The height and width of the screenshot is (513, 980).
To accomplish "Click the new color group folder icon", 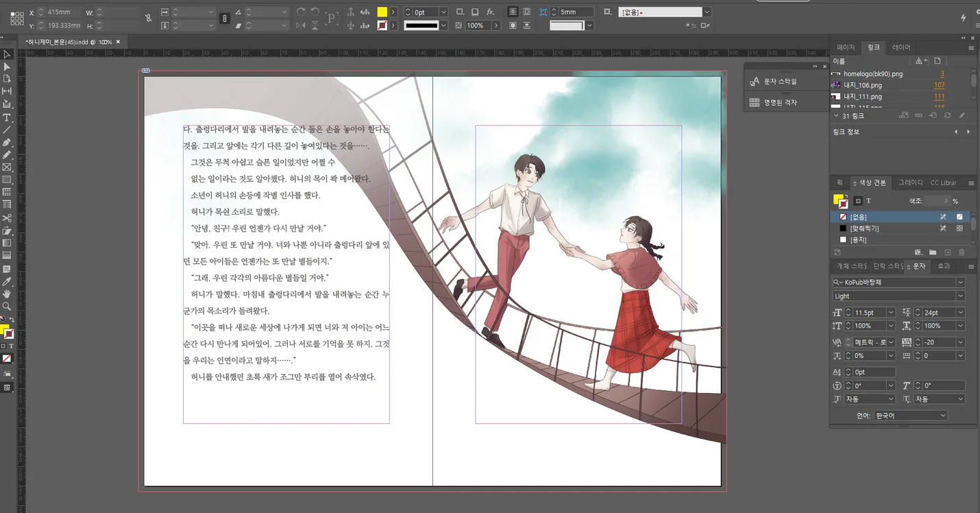I will tap(933, 252).
